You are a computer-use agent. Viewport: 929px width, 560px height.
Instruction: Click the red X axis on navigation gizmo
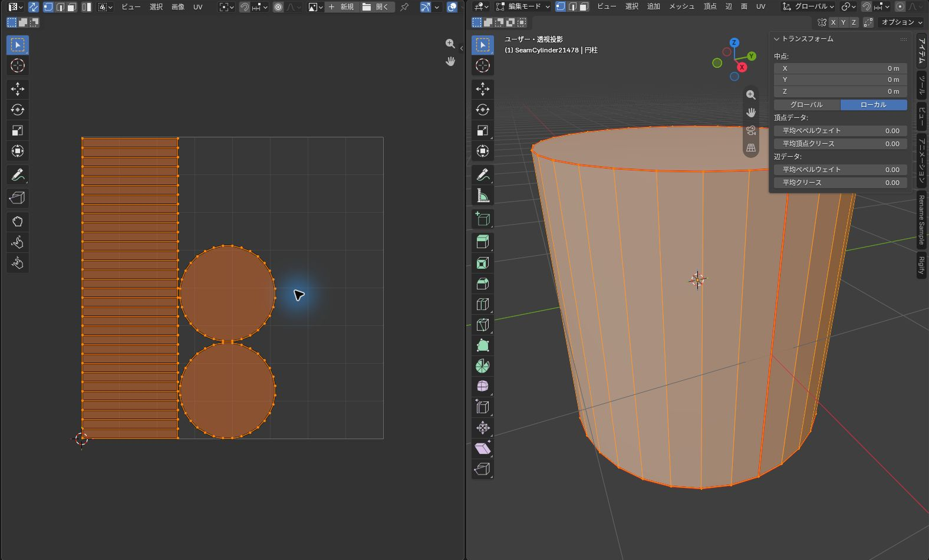point(742,67)
